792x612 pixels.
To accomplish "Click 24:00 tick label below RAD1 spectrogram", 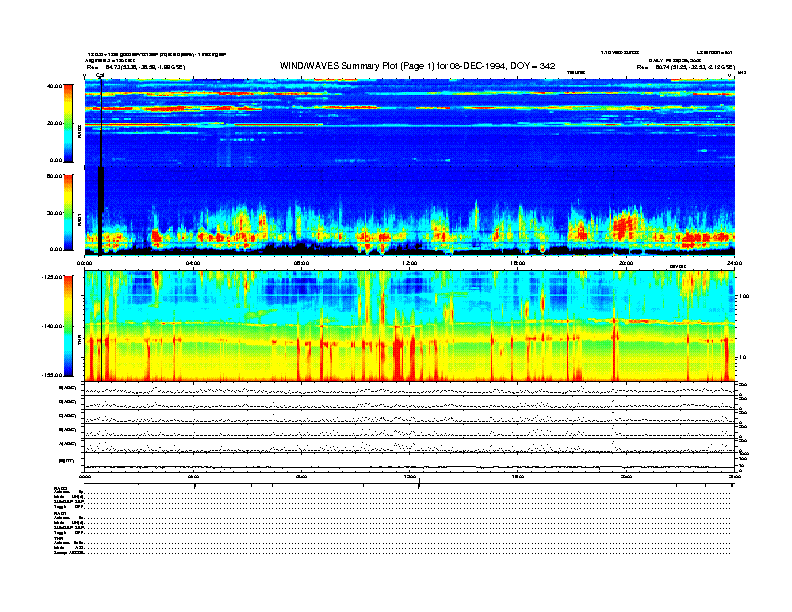I will point(734,263).
